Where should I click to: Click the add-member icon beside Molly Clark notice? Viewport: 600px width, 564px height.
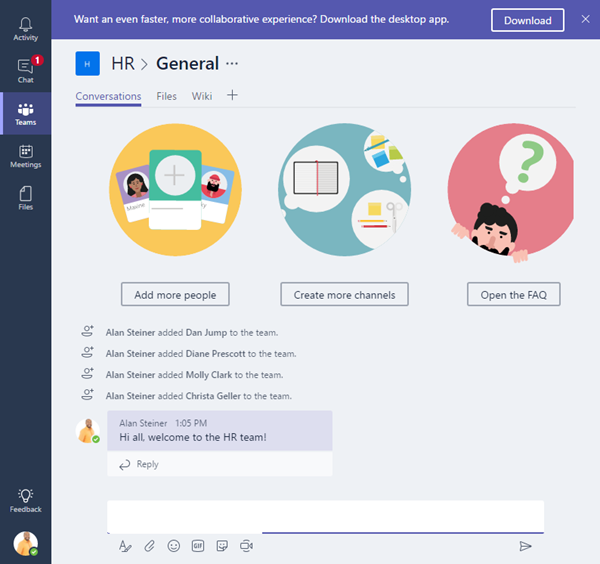(x=88, y=373)
